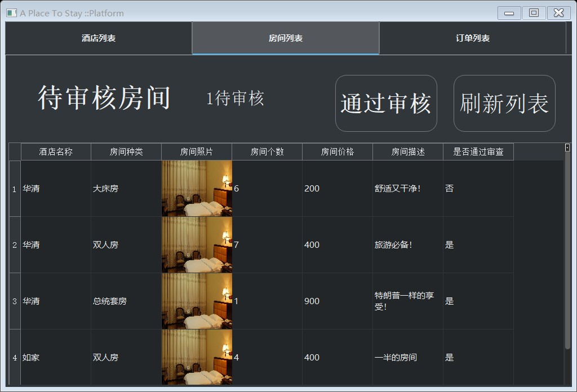
Task: Click the 通过审核 button
Action: (x=386, y=103)
